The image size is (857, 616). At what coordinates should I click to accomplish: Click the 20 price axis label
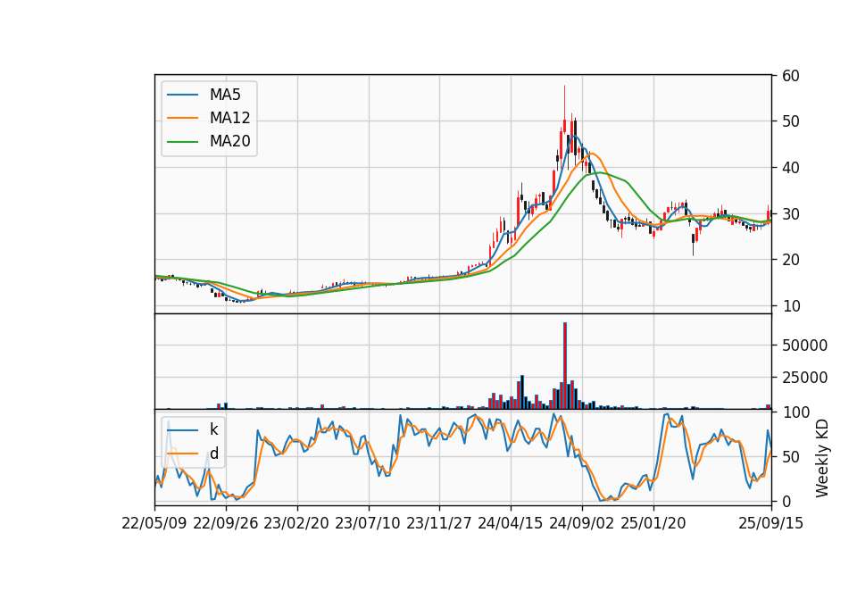[791, 260]
